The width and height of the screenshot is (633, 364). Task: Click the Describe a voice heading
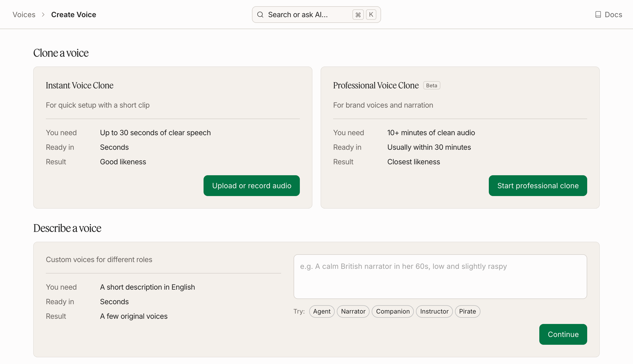coord(67,228)
